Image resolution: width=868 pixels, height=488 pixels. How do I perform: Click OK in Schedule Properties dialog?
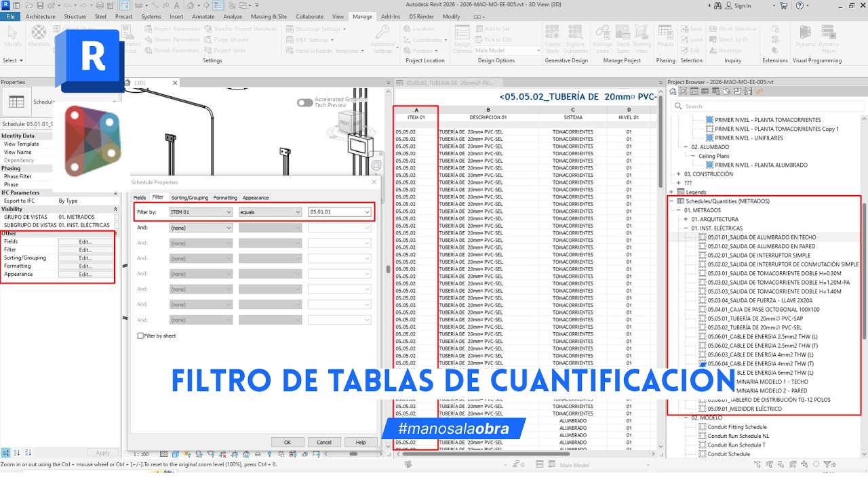288,442
